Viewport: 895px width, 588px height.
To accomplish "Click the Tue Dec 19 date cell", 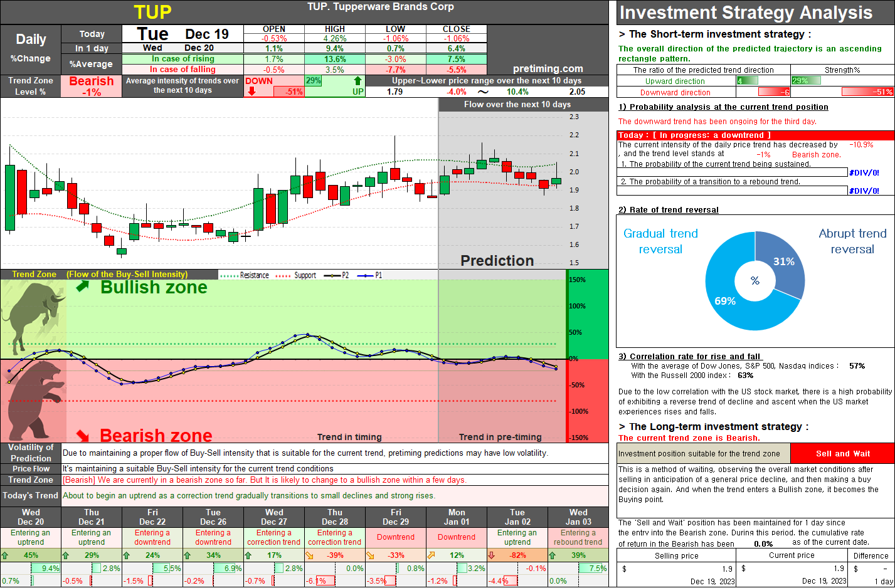I will (183, 34).
